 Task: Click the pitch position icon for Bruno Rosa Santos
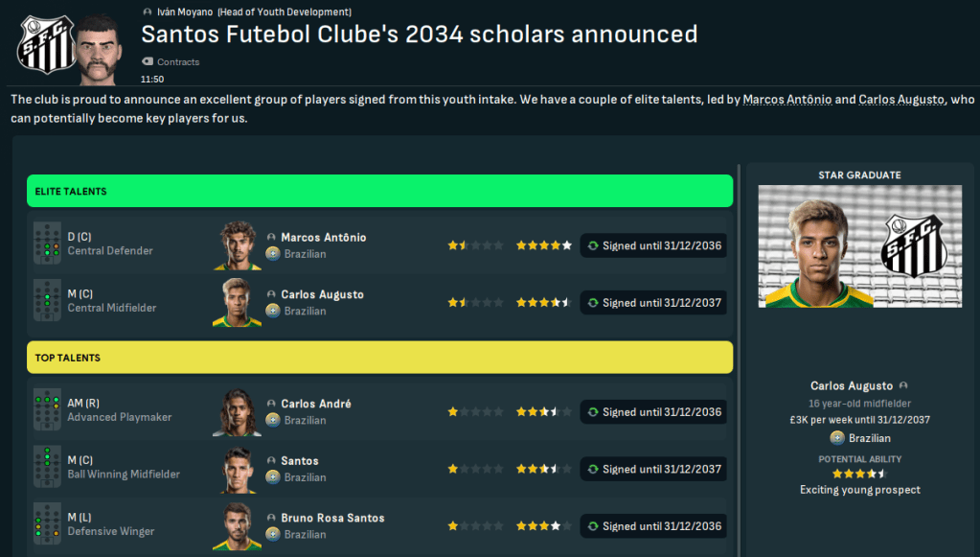47,524
